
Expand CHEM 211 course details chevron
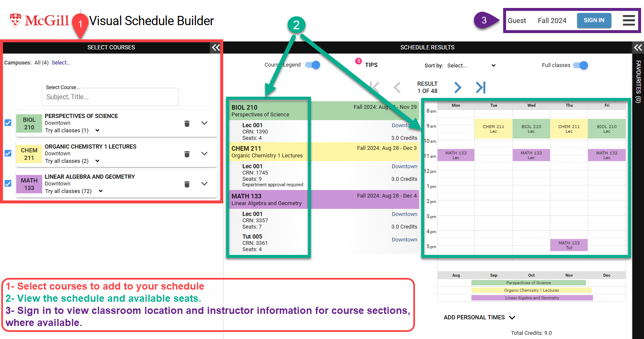pos(204,154)
